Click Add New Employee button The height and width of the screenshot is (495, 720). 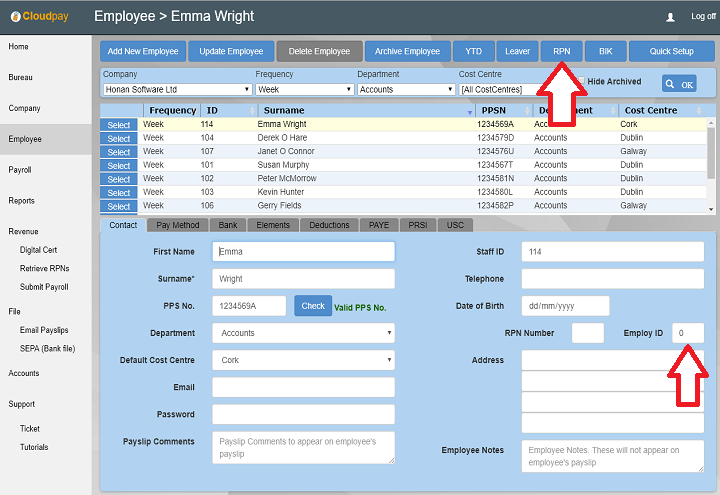(x=143, y=51)
